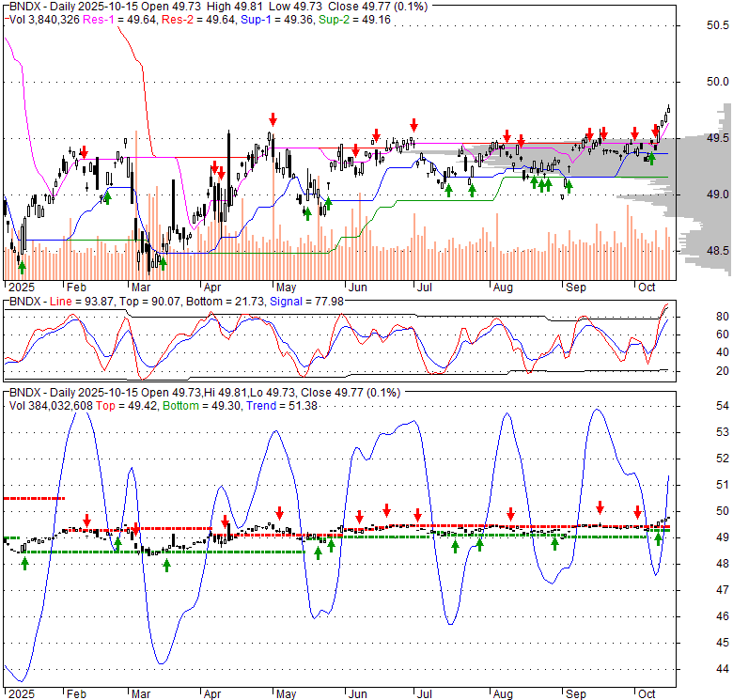
Task: Click the red arrow near early February in the top price chart
Action: [x=85, y=152]
